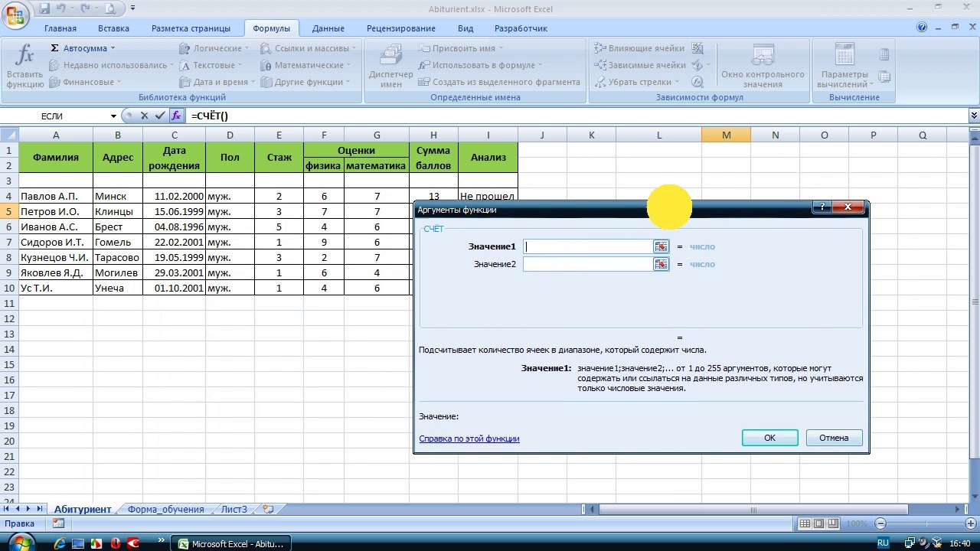Select Page Layout view in status bar
This screenshot has width=980, height=551.
(x=818, y=523)
